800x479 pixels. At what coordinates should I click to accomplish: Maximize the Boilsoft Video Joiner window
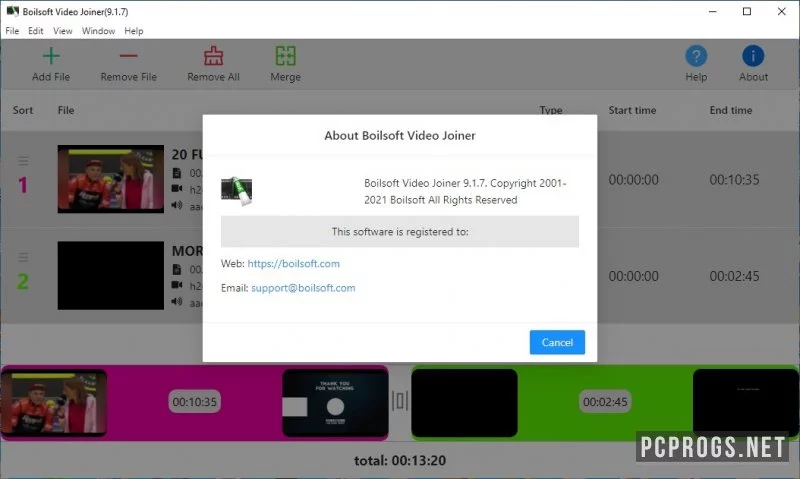pyautogui.click(x=747, y=11)
